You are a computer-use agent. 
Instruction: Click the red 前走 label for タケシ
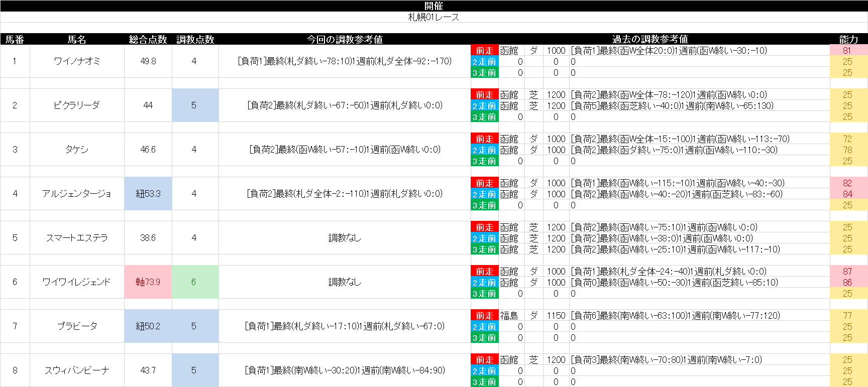(484, 139)
